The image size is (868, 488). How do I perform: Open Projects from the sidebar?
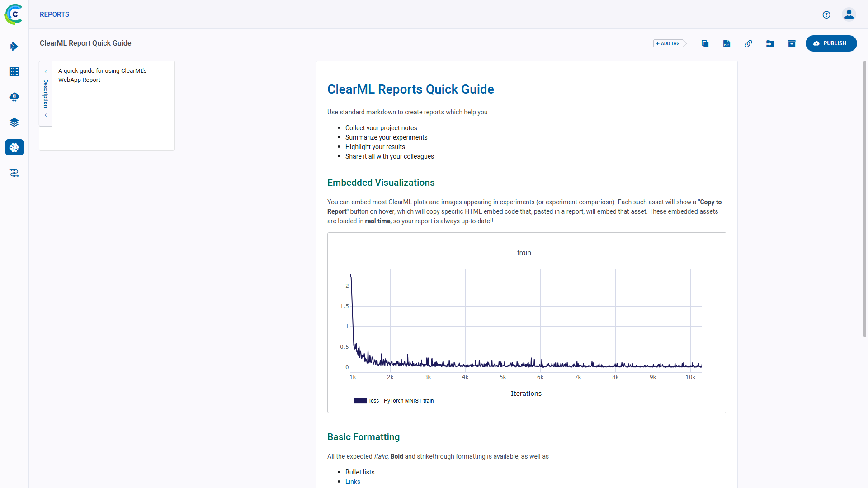tap(14, 46)
